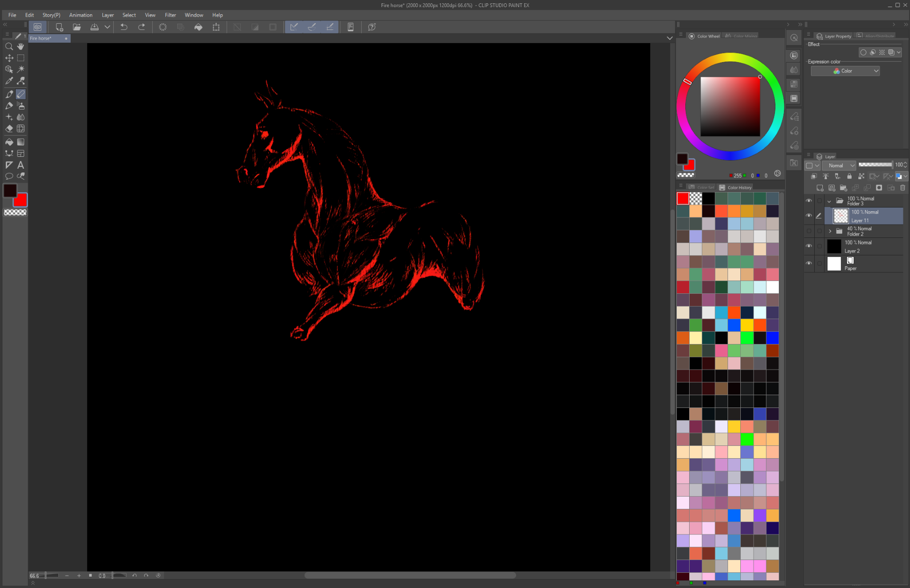Select the Eraser tool
Viewport: 910px width, 588px height.
coord(9,128)
